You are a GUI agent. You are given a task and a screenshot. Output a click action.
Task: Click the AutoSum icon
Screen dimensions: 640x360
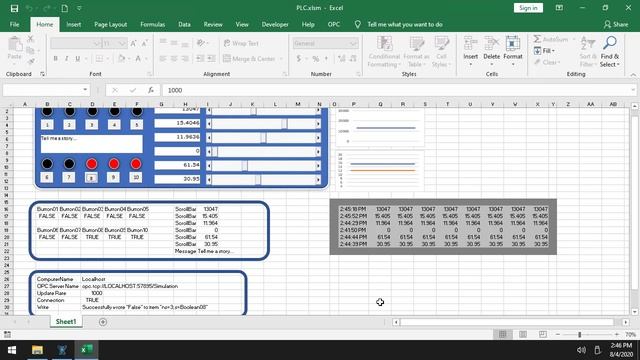pos(537,39)
